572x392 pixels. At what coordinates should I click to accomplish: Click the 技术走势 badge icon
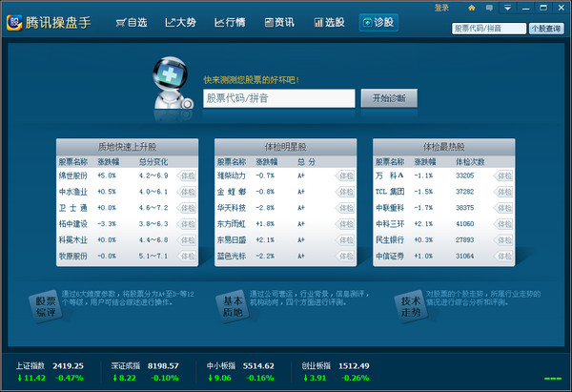[411, 306]
